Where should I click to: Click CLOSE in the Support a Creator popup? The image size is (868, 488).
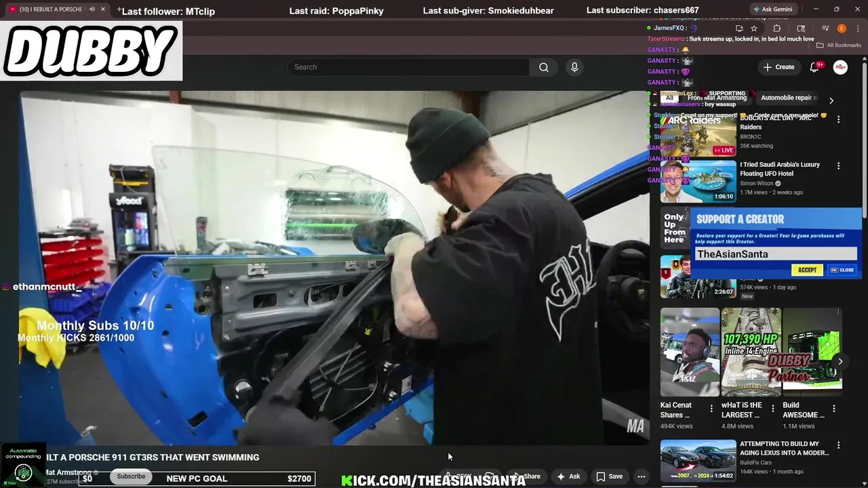842,270
